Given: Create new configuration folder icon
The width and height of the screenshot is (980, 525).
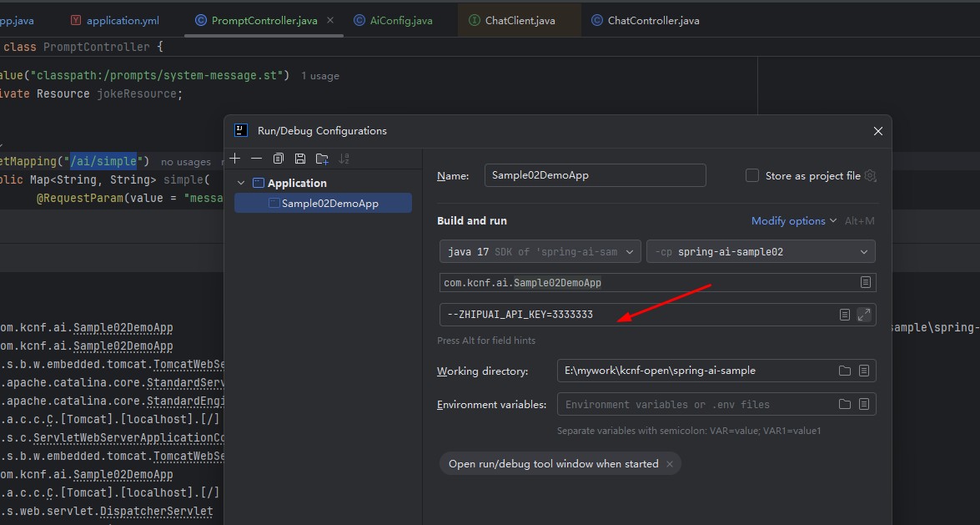Looking at the screenshot, I should [x=322, y=159].
